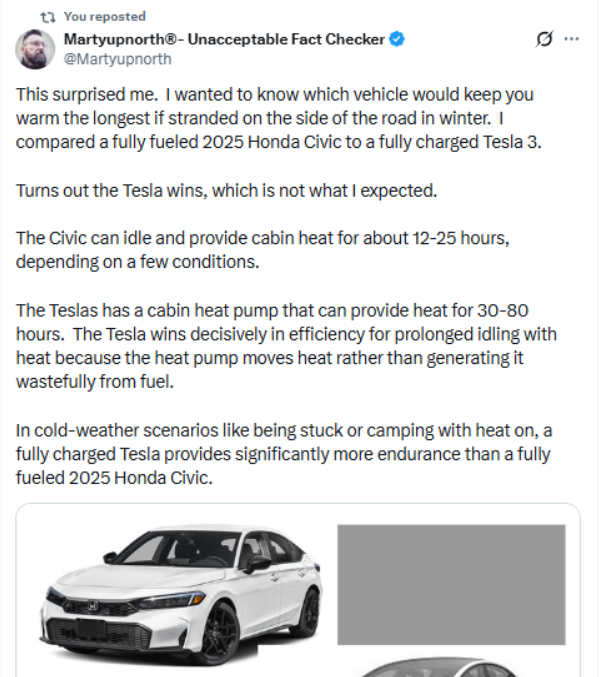602x677 pixels.
Task: Click the Civic's front wheel in the photo
Action: point(218,628)
